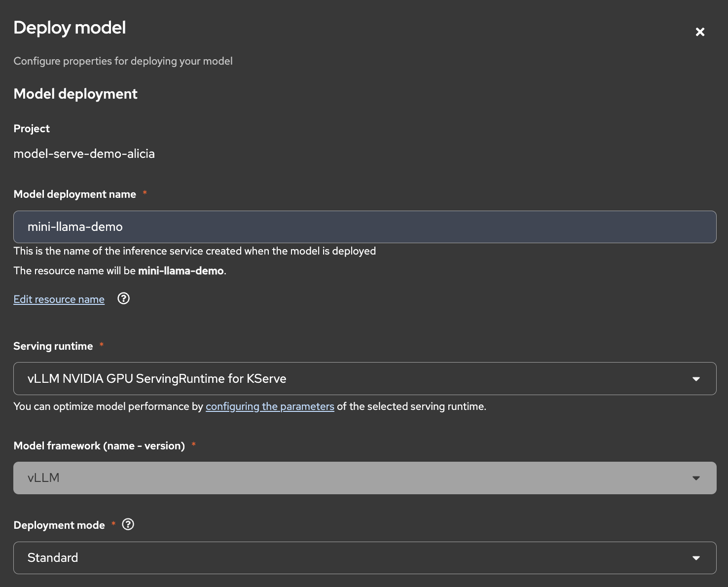This screenshot has height=587, width=728.
Task: Click the caret arrow in Deployment mode field
Action: tap(696, 558)
